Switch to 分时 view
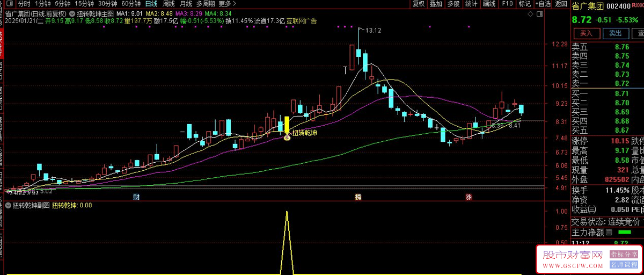The width and height of the screenshot is (644, 275). pyautogui.click(x=24, y=4)
